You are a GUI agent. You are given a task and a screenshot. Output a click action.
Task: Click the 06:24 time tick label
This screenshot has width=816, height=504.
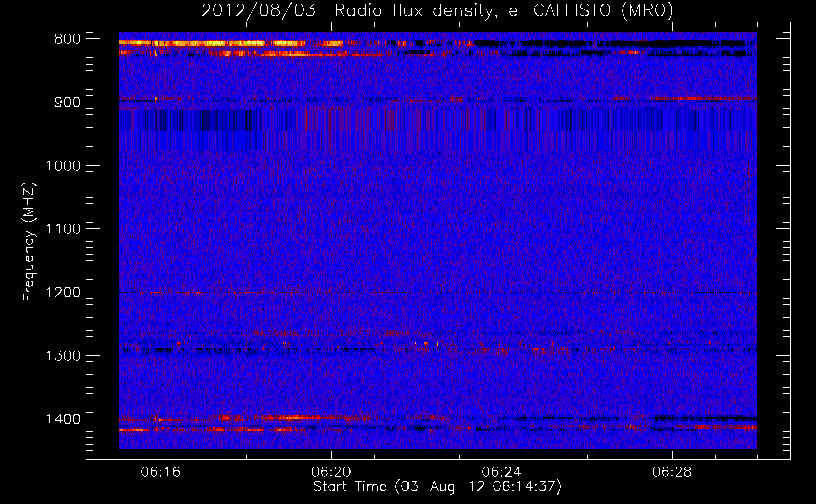coord(502,472)
